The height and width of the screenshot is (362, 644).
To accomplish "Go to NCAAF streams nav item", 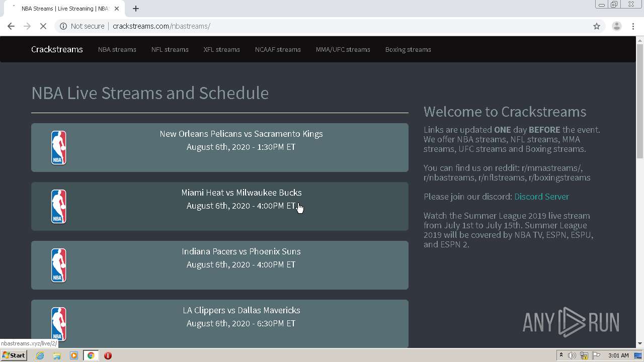I will point(278,49).
